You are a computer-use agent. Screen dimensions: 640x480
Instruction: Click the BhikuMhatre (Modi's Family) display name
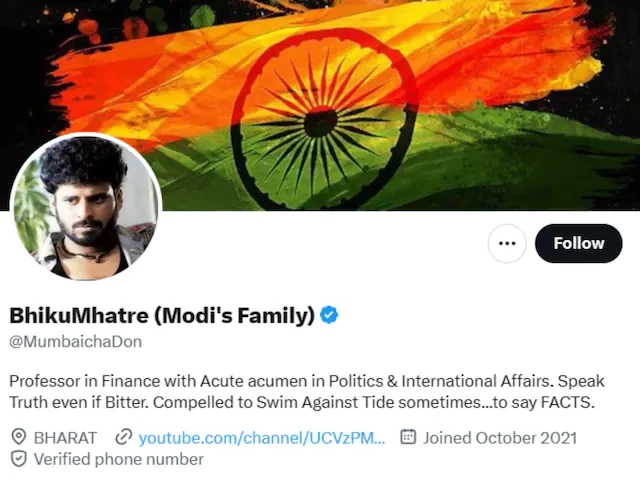point(162,316)
